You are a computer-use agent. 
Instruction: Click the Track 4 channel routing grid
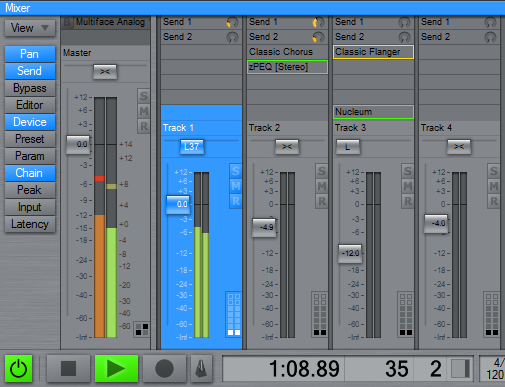(x=492, y=314)
